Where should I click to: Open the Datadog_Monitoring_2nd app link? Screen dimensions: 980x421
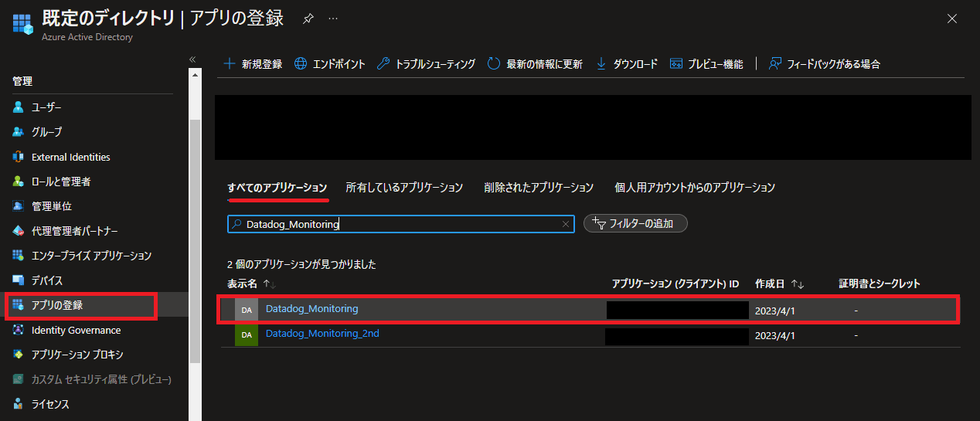[x=322, y=334]
